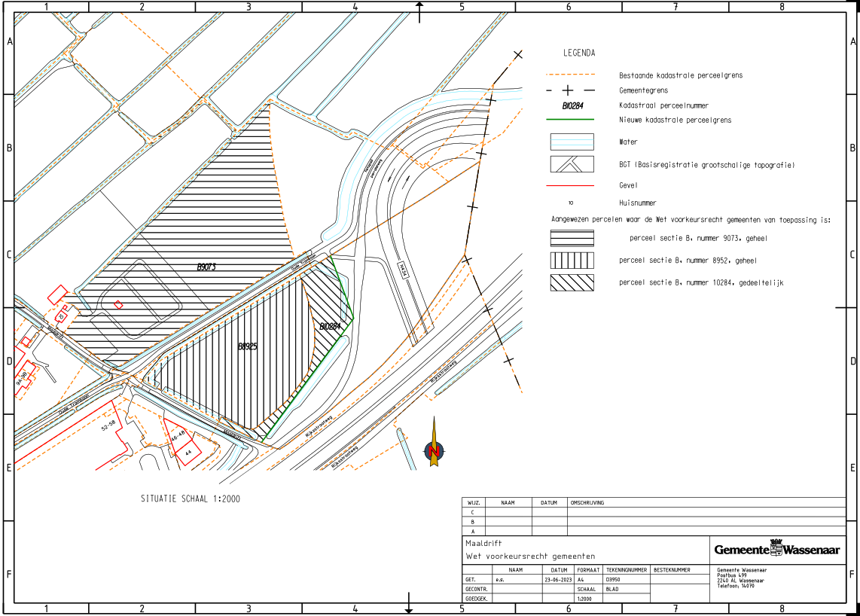The height and width of the screenshot is (616, 860).
Task: Click the Gemeentegrens dash-cross line symbol
Action: pyautogui.click(x=569, y=90)
